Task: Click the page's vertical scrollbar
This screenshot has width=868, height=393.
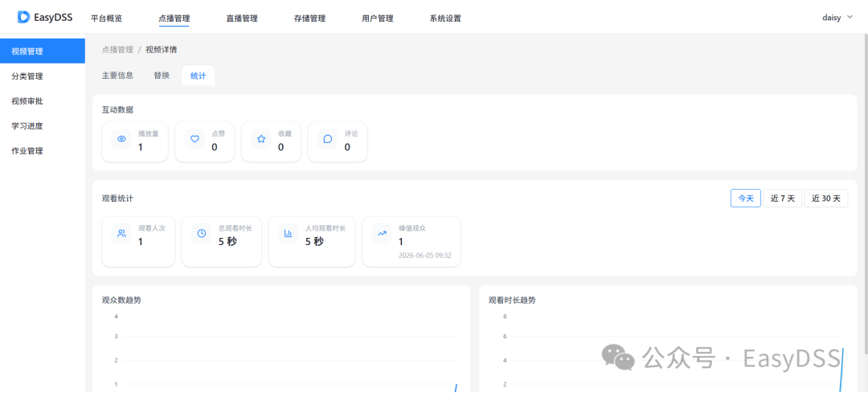Action: click(x=866, y=194)
